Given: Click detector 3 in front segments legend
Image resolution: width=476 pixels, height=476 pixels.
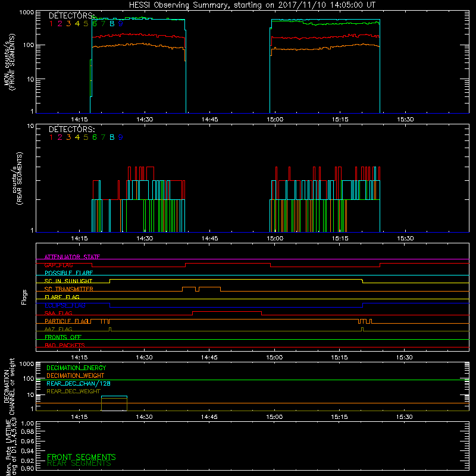Looking at the screenshot, I should tap(68, 23).
